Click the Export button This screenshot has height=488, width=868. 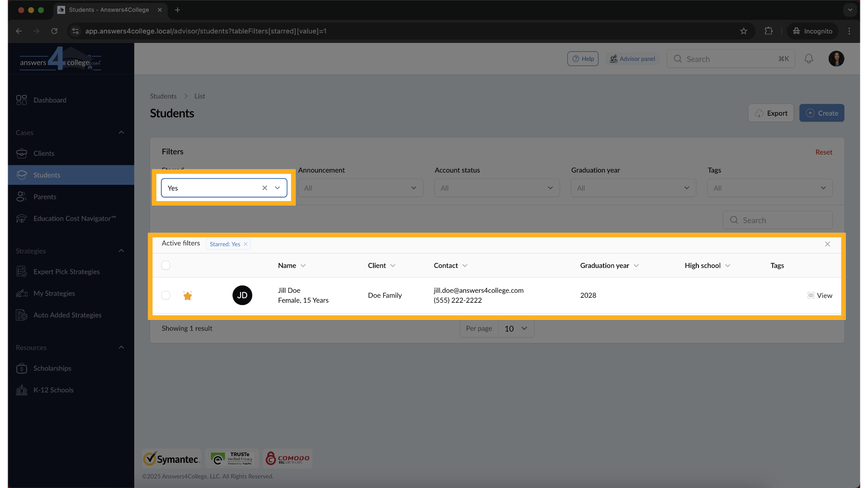click(x=770, y=113)
